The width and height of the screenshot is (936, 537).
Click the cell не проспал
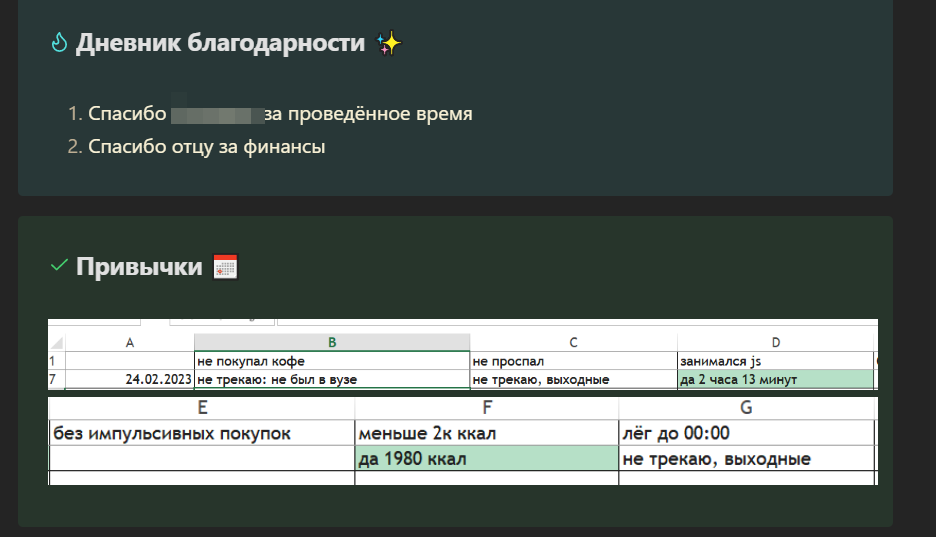click(x=574, y=361)
